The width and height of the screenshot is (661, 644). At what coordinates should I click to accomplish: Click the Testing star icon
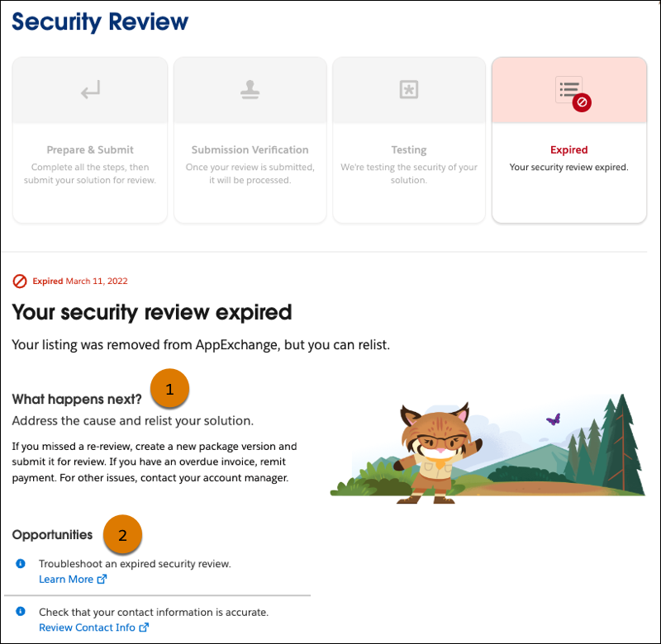pos(408,91)
